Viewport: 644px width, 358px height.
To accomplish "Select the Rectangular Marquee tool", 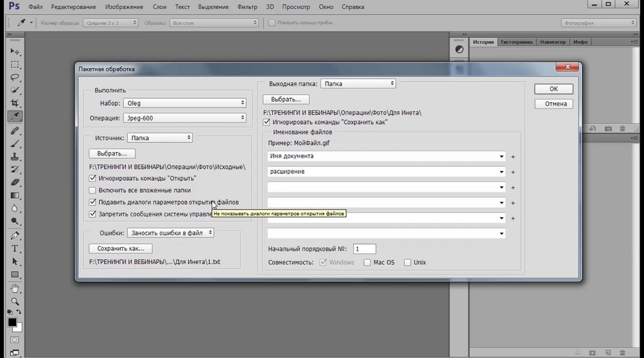I will click(x=15, y=65).
